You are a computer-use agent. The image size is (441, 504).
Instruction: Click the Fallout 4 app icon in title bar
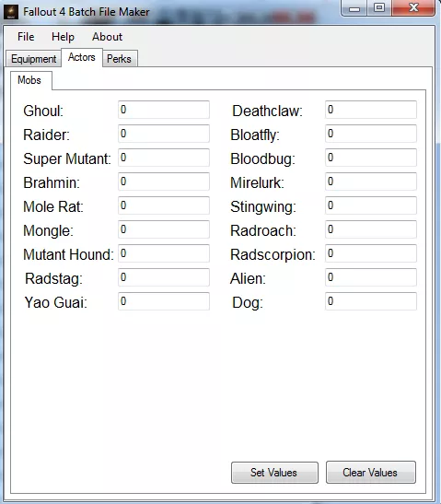point(11,12)
